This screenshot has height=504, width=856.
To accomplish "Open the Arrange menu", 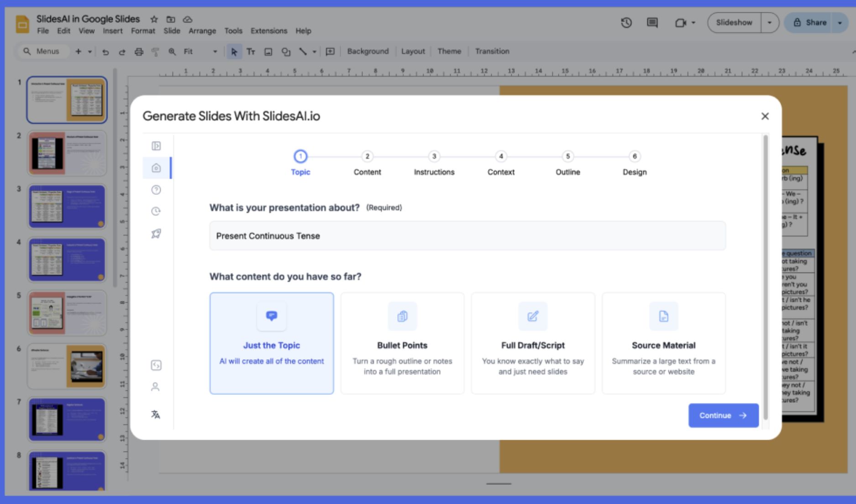I will [x=202, y=31].
